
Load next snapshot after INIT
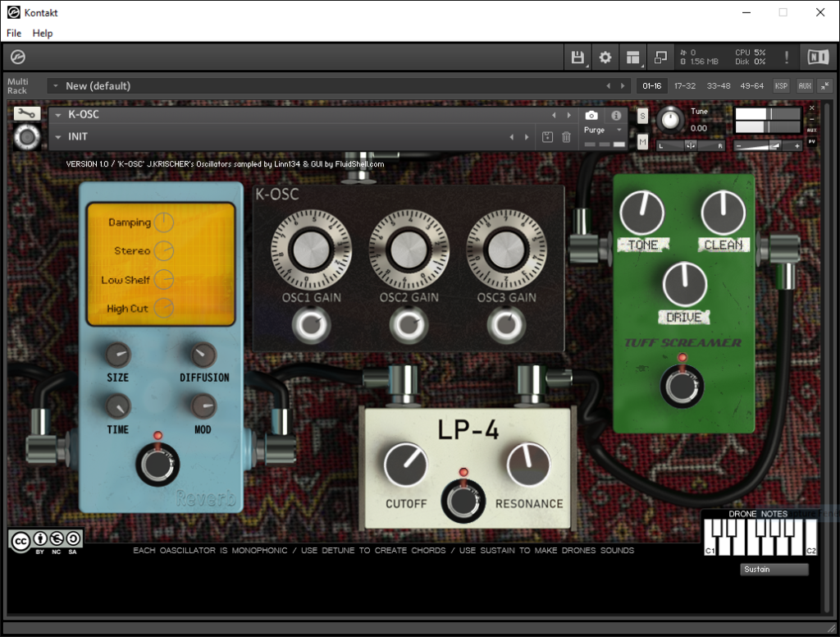click(527, 137)
